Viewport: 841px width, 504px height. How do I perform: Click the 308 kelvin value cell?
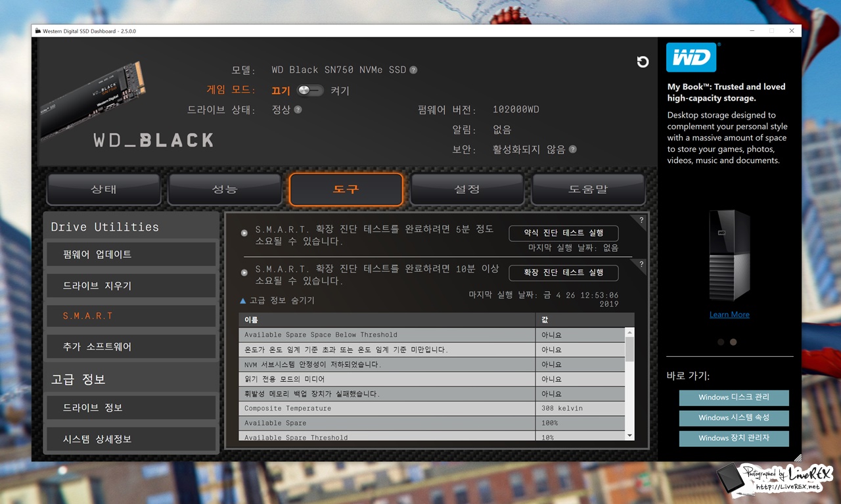tap(580, 408)
